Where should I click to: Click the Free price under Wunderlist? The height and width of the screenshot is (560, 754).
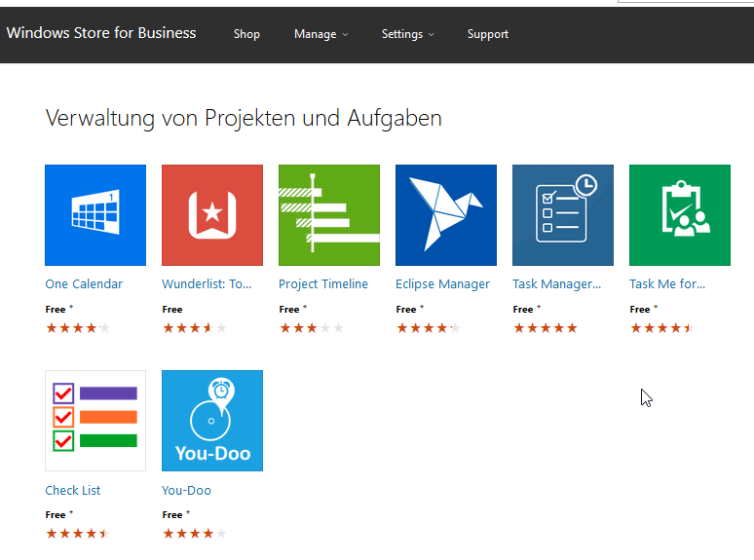click(172, 310)
